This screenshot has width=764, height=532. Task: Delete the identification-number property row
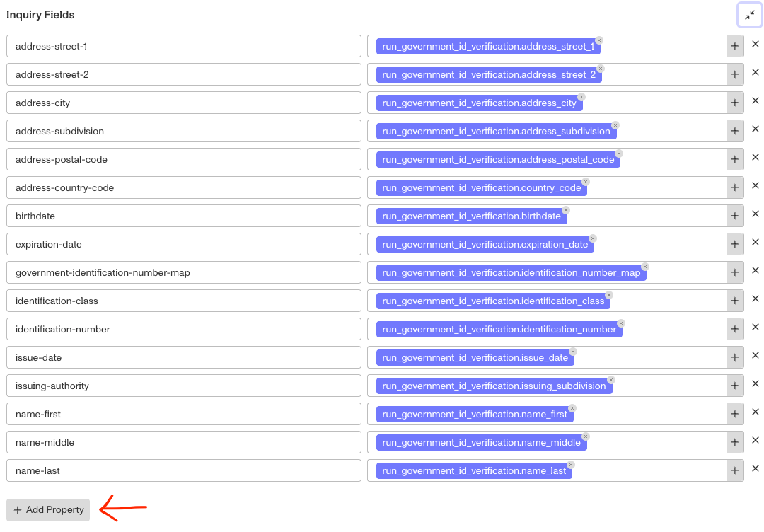click(756, 326)
